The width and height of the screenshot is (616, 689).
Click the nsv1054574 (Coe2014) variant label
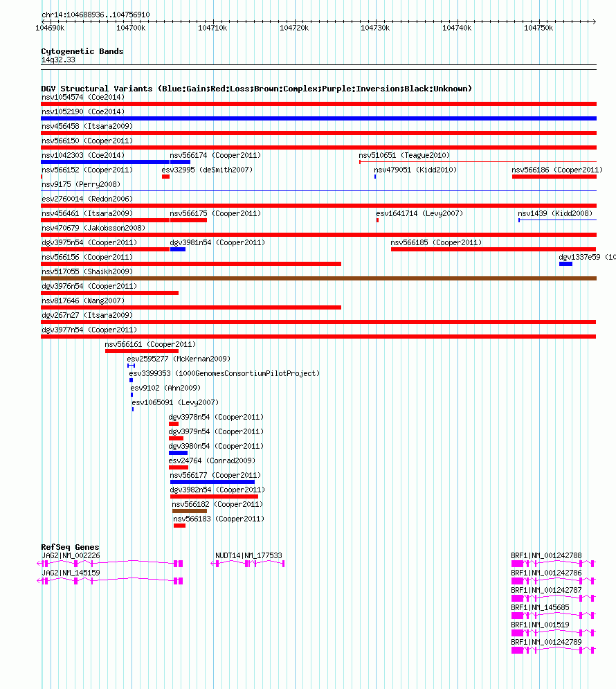coord(83,97)
